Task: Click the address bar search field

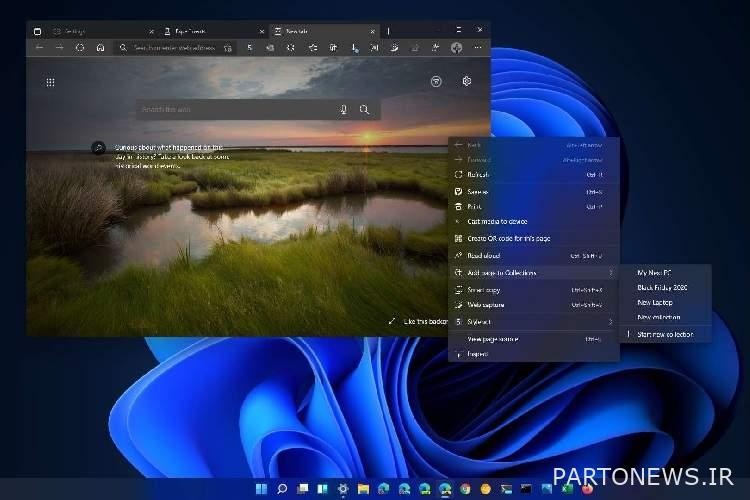Action: click(175, 48)
